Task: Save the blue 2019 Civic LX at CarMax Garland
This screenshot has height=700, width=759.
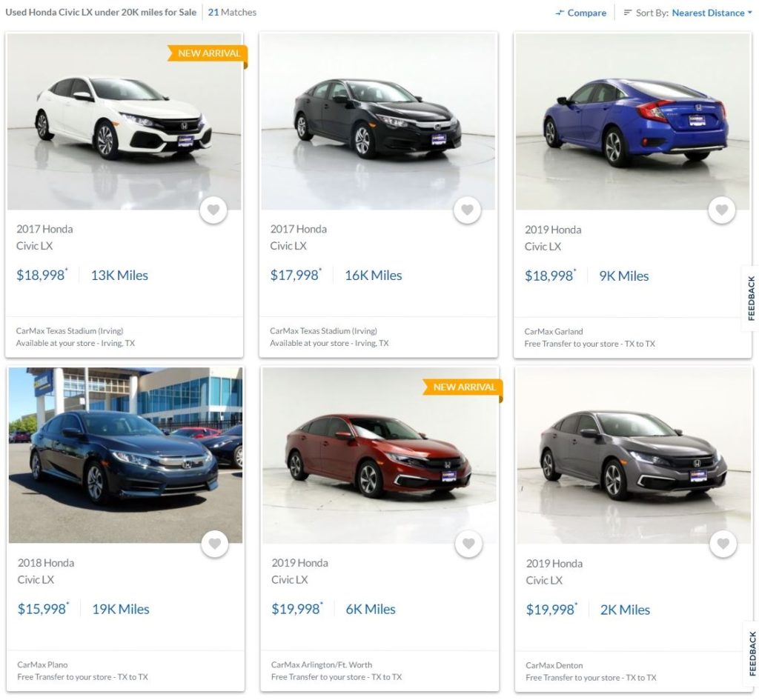Action: pos(722,211)
